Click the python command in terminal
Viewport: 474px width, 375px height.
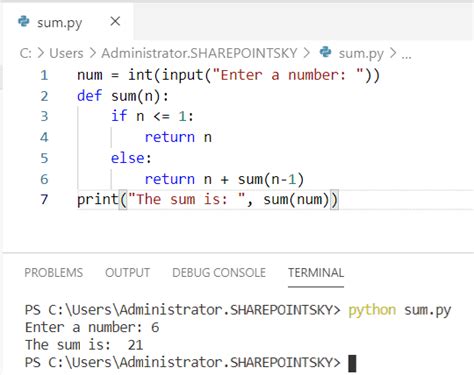(x=372, y=310)
